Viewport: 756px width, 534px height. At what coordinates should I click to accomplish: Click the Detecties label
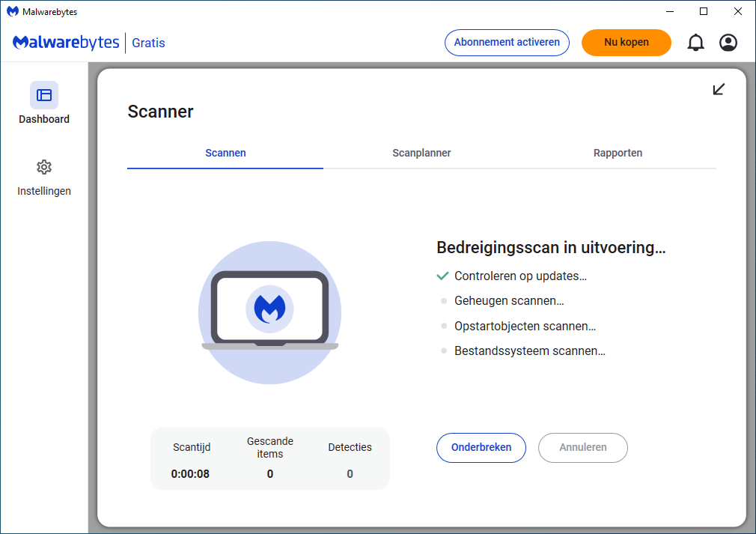[x=350, y=447]
